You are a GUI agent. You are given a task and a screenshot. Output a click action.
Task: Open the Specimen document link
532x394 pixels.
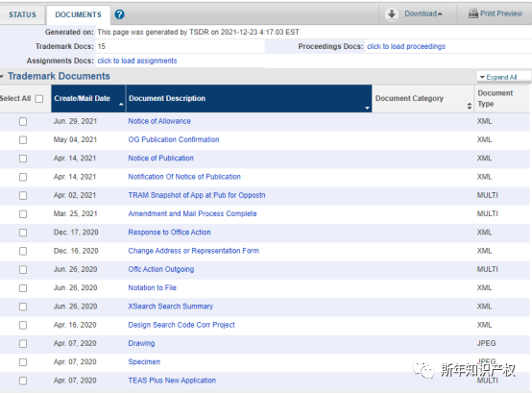(x=144, y=361)
